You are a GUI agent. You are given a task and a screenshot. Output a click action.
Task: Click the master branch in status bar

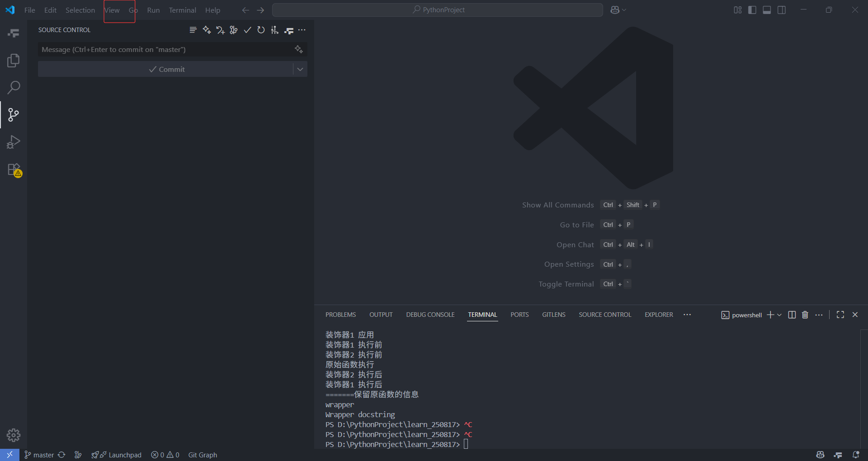39,455
